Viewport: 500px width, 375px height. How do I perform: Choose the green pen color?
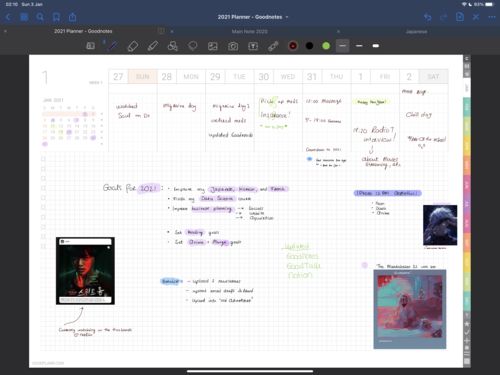pyautogui.click(x=326, y=46)
